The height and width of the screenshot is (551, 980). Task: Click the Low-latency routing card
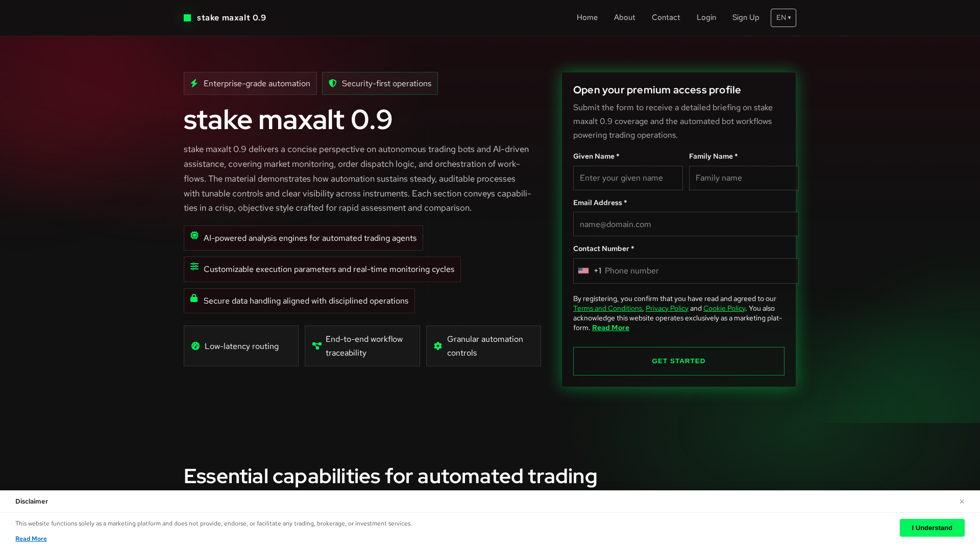pyautogui.click(x=241, y=346)
